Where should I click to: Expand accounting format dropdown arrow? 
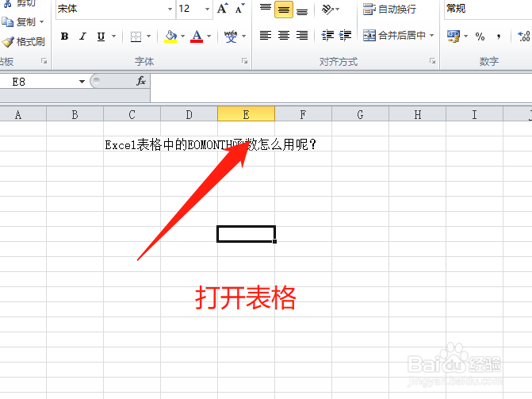(x=466, y=36)
